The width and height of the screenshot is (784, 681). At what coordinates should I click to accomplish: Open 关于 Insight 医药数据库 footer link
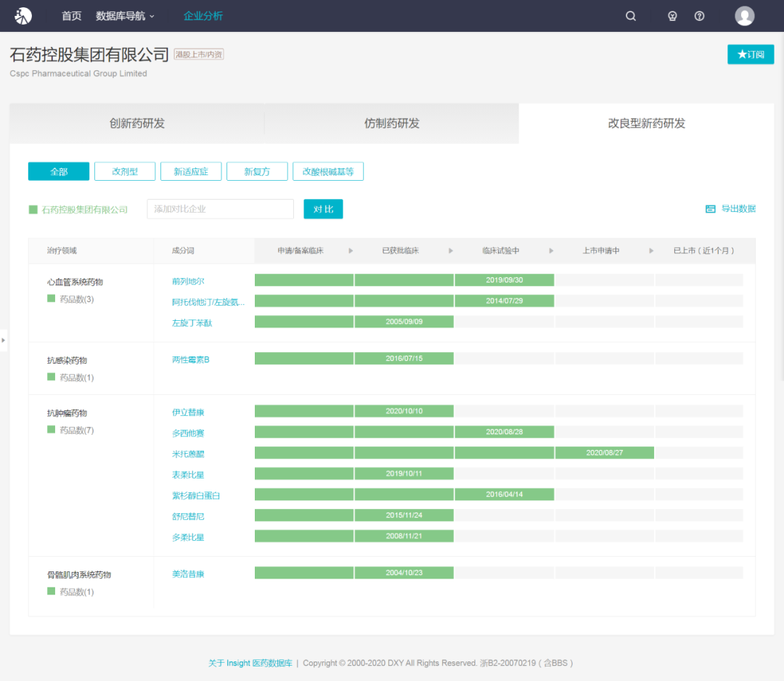[250, 663]
